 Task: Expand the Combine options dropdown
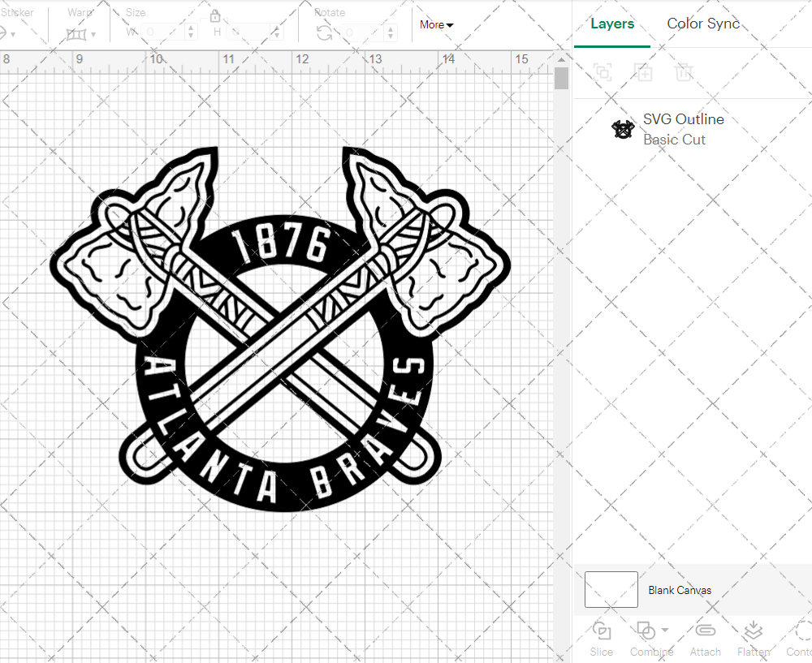coord(665,630)
